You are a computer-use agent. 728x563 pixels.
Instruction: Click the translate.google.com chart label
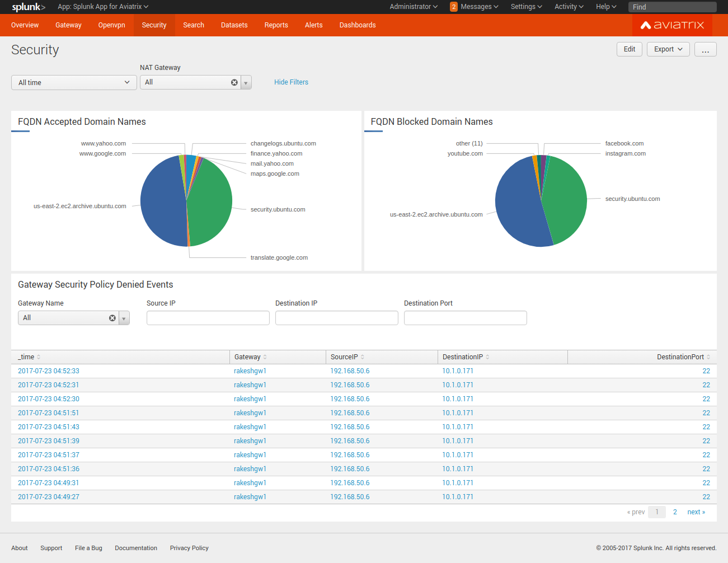pos(279,257)
